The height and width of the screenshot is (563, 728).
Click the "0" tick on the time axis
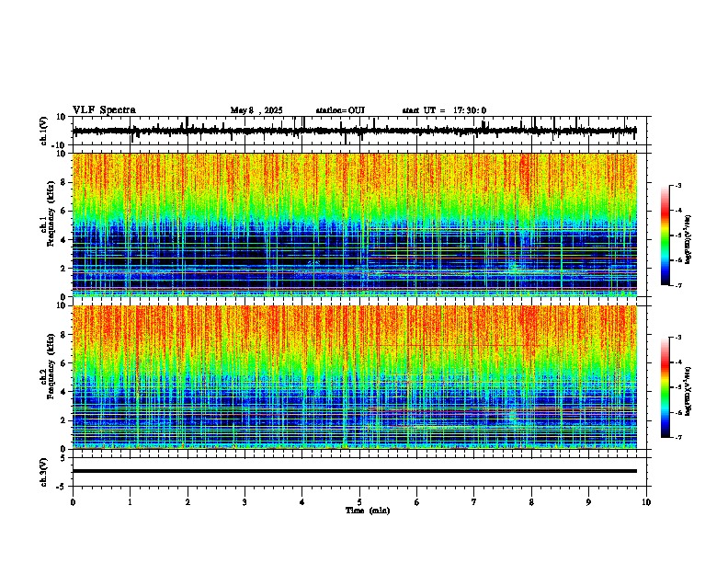click(x=73, y=502)
